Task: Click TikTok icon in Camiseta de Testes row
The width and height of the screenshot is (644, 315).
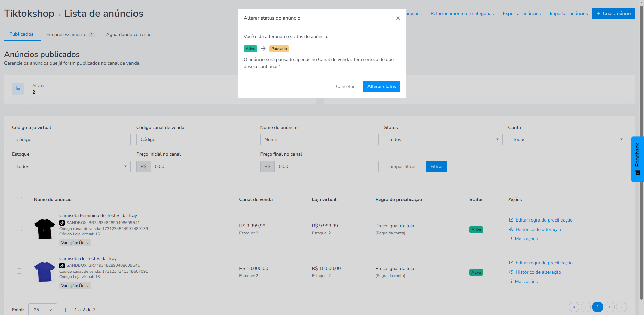Action: coord(62,265)
